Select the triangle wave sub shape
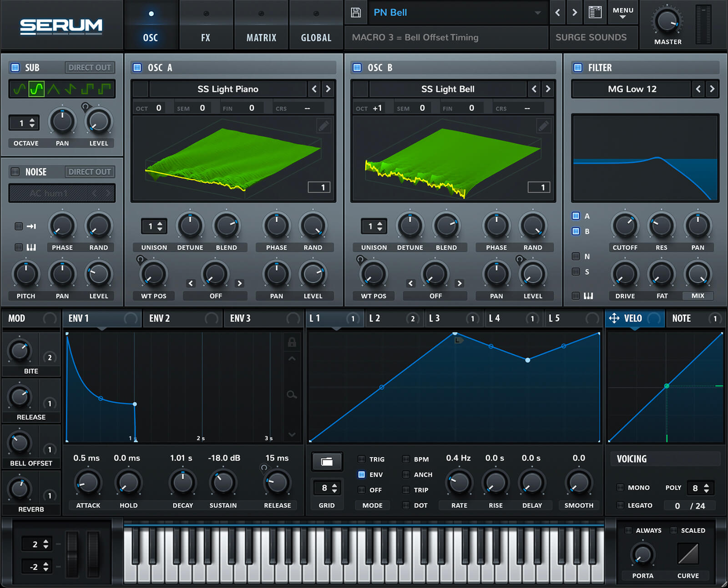The height and width of the screenshot is (588, 728). click(x=54, y=89)
